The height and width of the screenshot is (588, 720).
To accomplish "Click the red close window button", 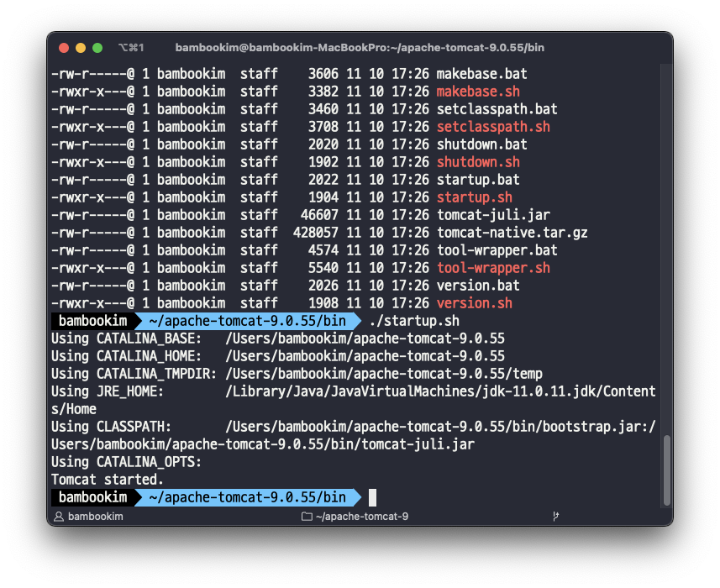I will pyautogui.click(x=64, y=48).
